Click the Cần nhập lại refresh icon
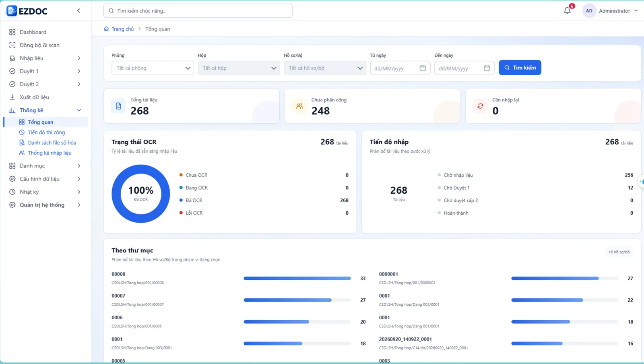 (480, 106)
